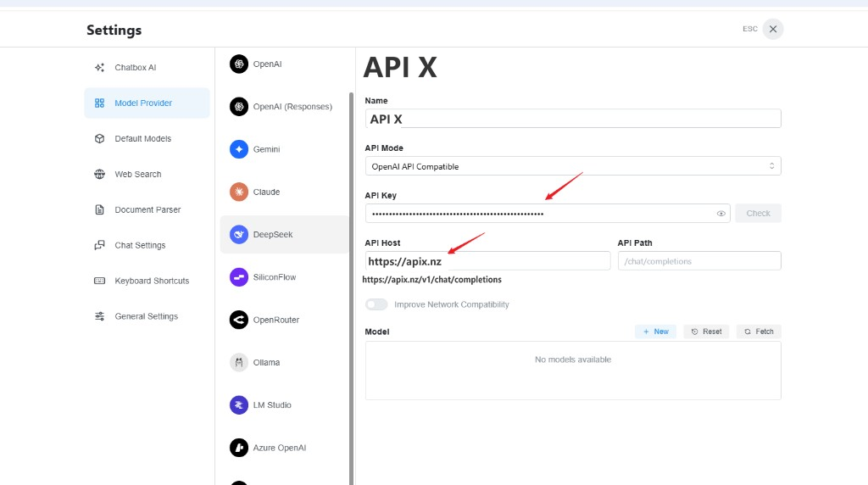Click the API Key input field

548,213
